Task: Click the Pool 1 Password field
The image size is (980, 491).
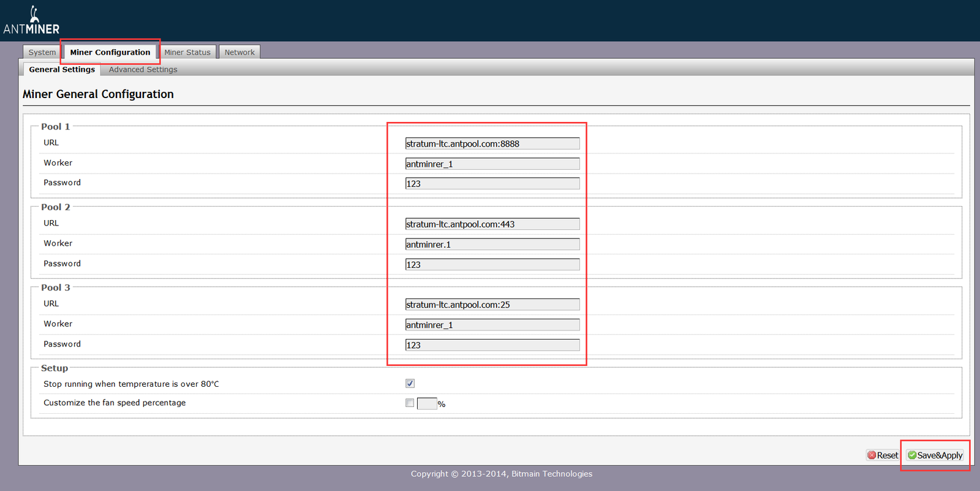Action: (x=492, y=183)
